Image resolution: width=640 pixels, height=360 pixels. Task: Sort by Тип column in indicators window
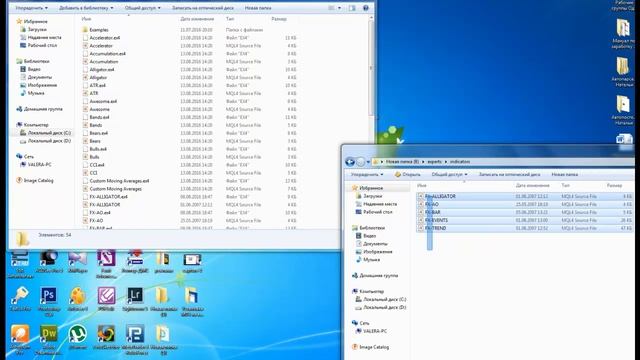(565, 185)
